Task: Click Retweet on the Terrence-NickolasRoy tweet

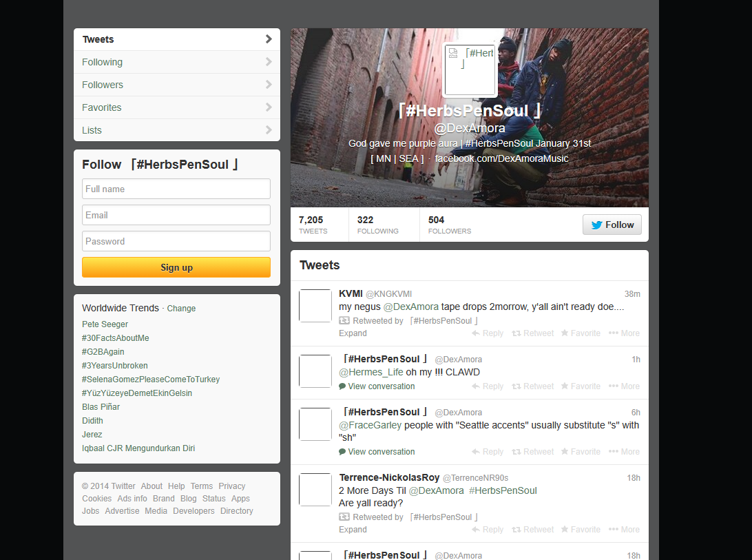Action: pyautogui.click(x=532, y=529)
